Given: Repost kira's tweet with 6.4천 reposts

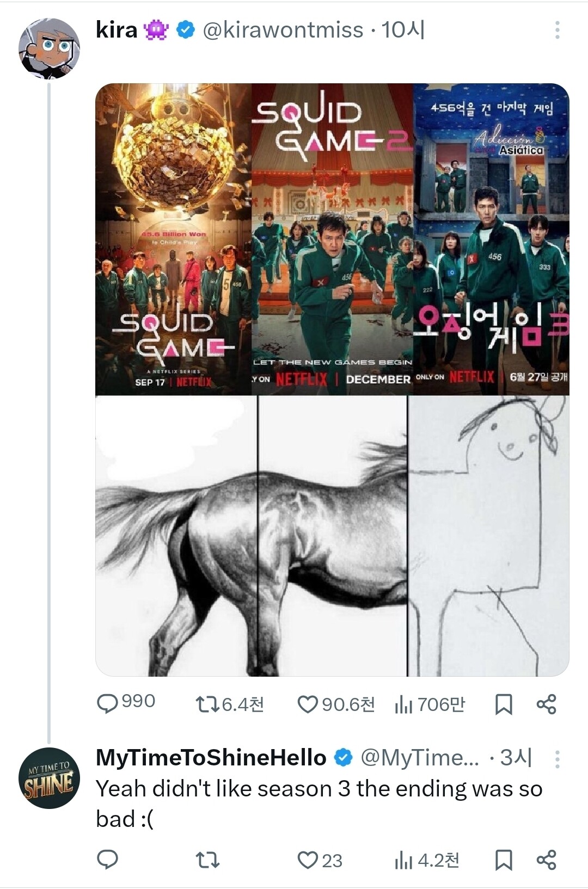Looking at the screenshot, I should [206, 704].
